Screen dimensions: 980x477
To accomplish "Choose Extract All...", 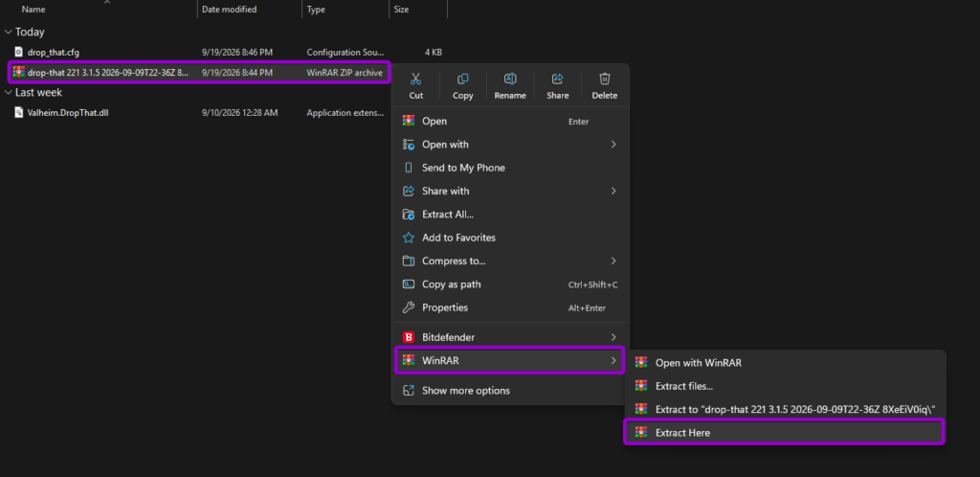I will (x=509, y=215).
